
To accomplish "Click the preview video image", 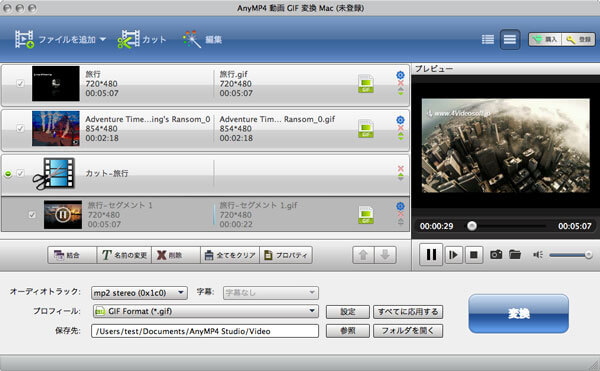I will coord(505,146).
